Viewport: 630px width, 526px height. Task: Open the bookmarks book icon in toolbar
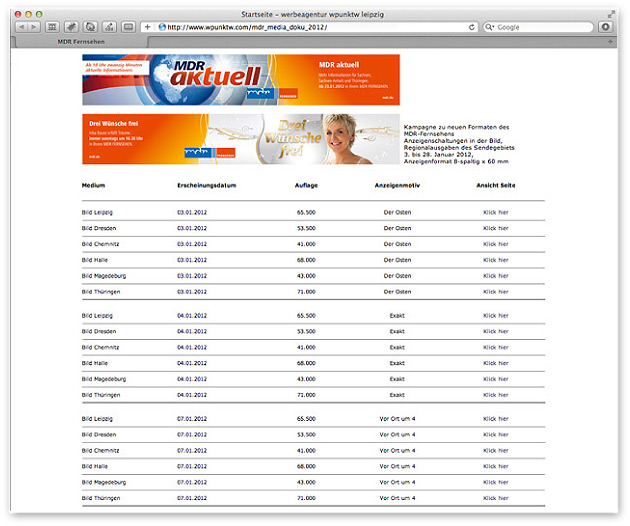tap(52, 27)
